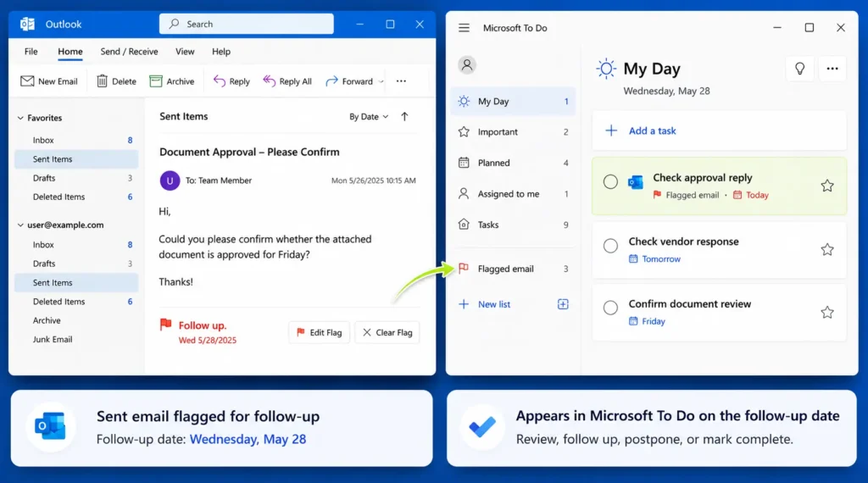Complete the Check approval reply task circle

point(610,182)
